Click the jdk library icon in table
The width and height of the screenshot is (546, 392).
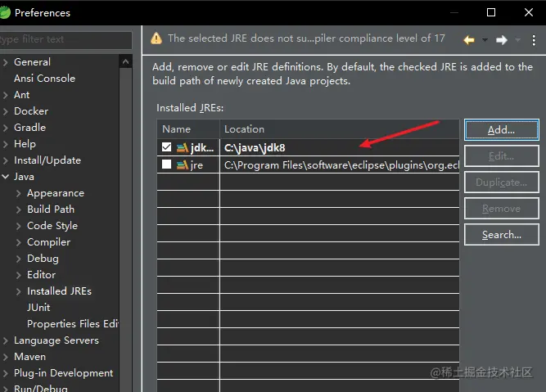coord(182,148)
